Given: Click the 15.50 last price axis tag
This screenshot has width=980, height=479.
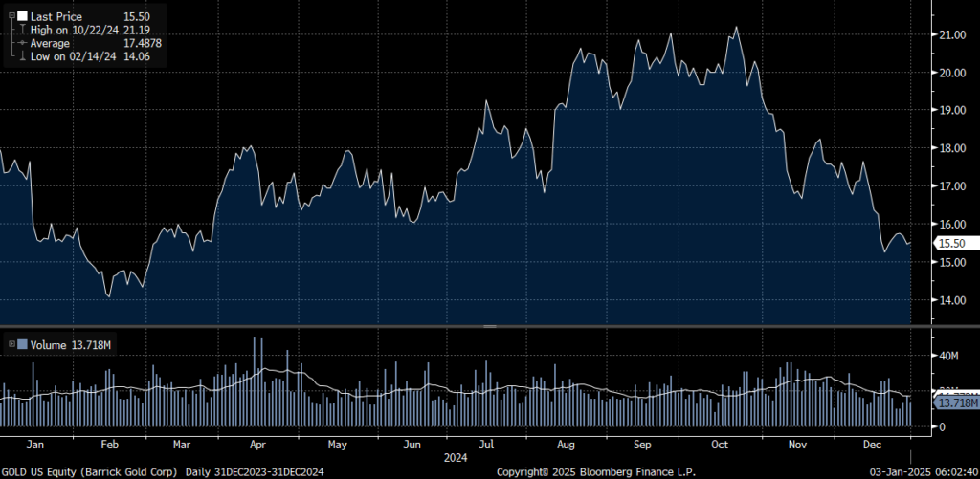Looking at the screenshot, I should 952,244.
